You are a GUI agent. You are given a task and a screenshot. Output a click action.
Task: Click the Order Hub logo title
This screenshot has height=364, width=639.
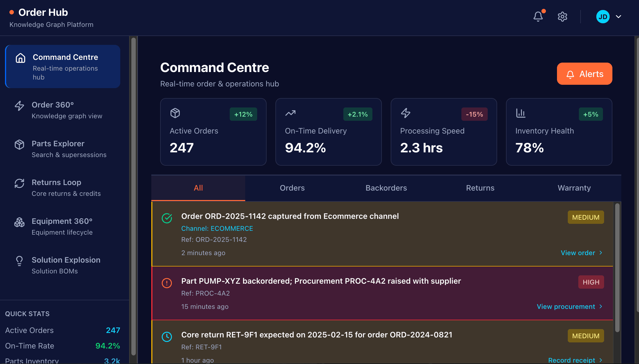point(43,12)
